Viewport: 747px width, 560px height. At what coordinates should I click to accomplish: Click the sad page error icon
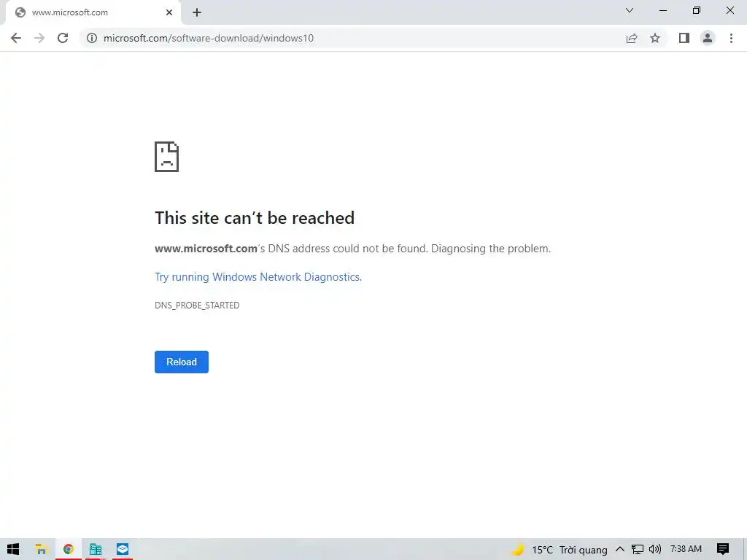[x=167, y=157]
